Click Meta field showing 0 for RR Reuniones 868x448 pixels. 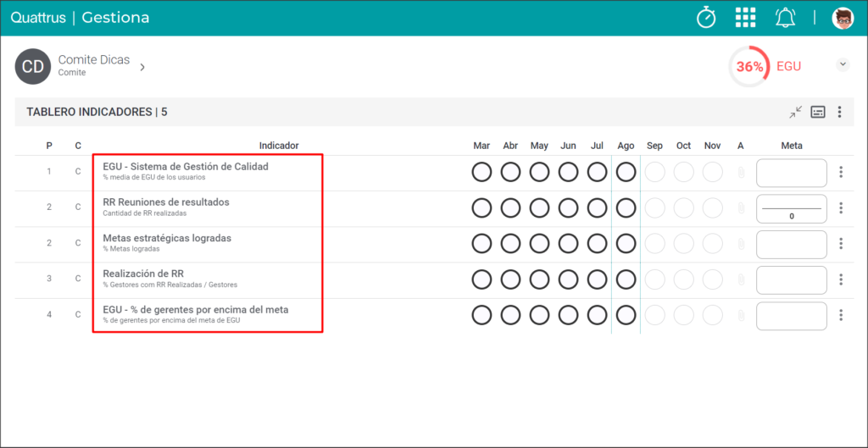point(792,208)
